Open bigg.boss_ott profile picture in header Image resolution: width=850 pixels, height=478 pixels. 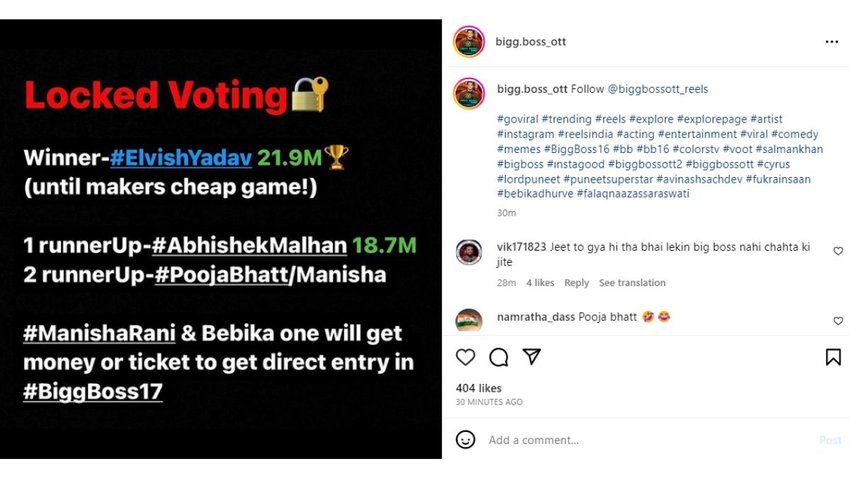tap(468, 42)
